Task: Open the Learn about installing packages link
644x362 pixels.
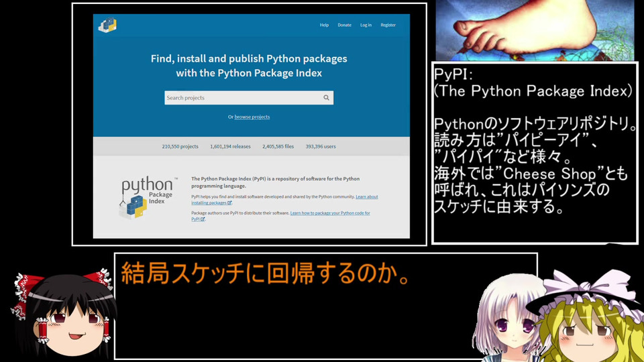Action: tap(284, 200)
